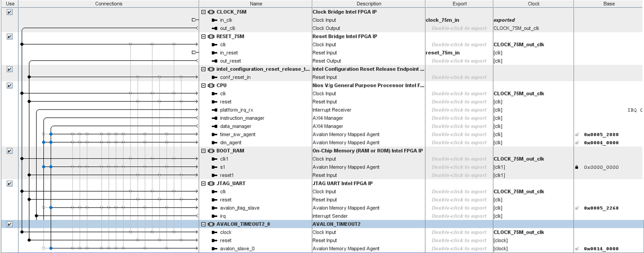
Task: Click the export connector icon on the in_reset row
Action: 194,53
